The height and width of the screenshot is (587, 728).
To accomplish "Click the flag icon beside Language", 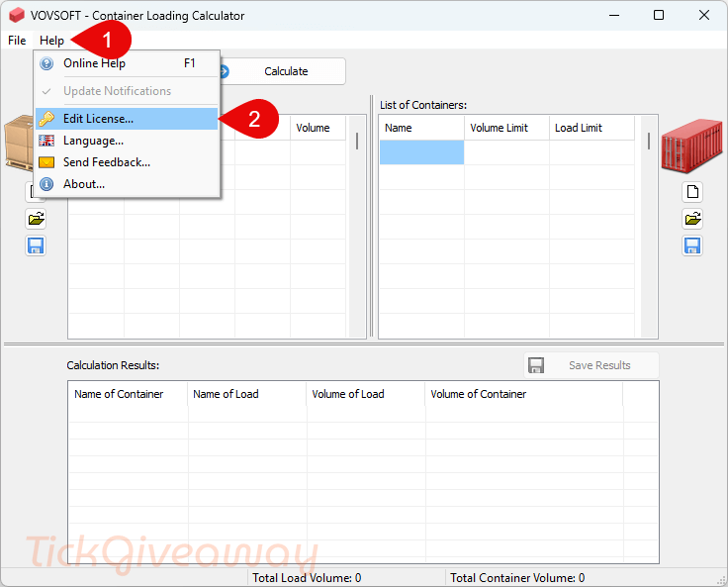I will tap(46, 141).
